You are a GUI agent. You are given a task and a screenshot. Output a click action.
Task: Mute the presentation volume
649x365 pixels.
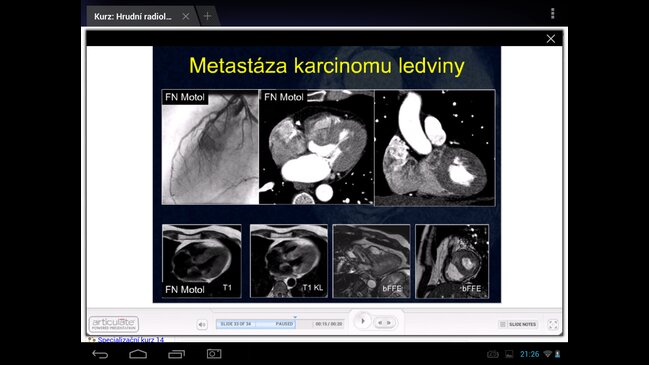(202, 324)
